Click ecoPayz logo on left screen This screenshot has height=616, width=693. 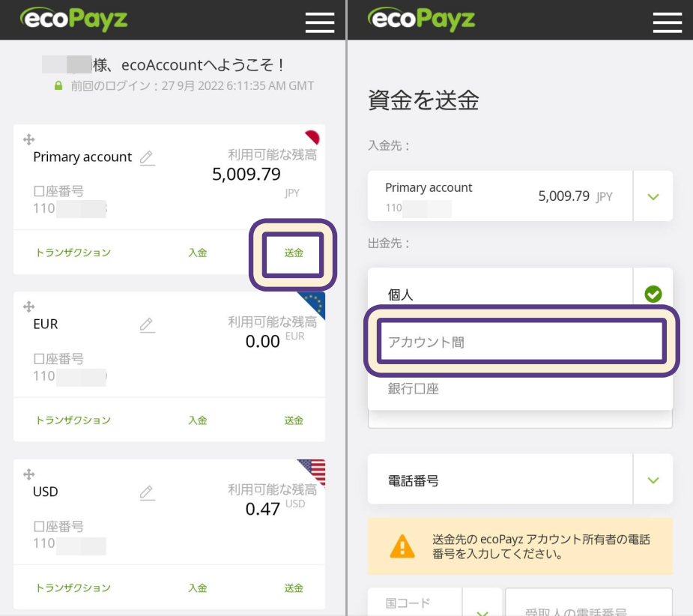pos(74,19)
